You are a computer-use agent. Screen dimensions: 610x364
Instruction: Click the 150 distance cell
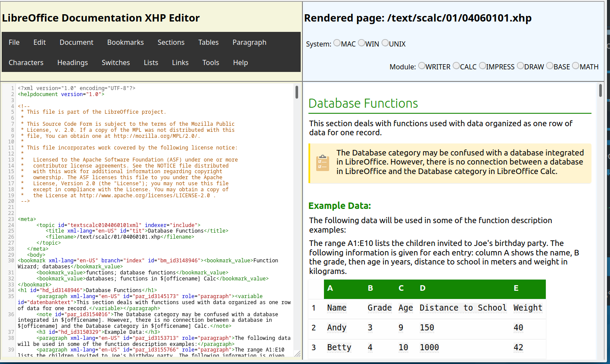[427, 327]
